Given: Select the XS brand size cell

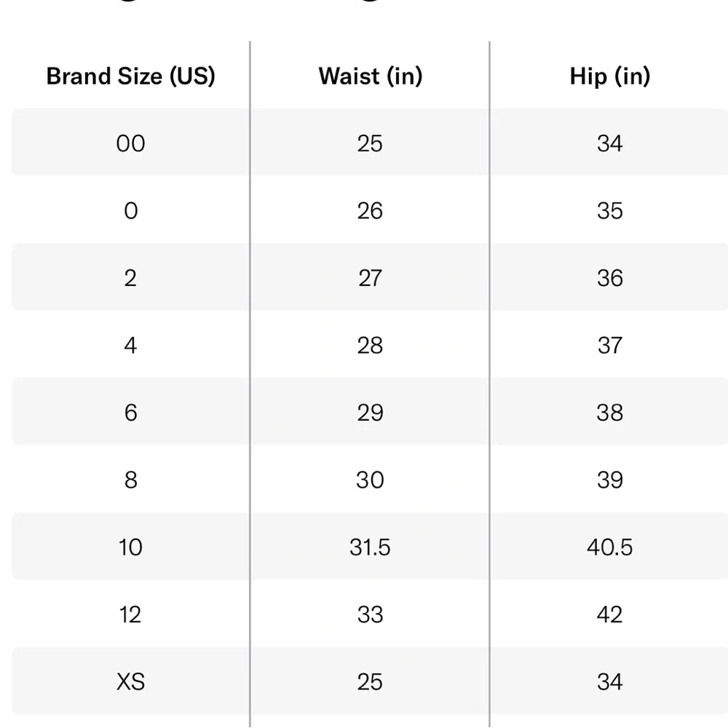Looking at the screenshot, I should (x=130, y=682).
